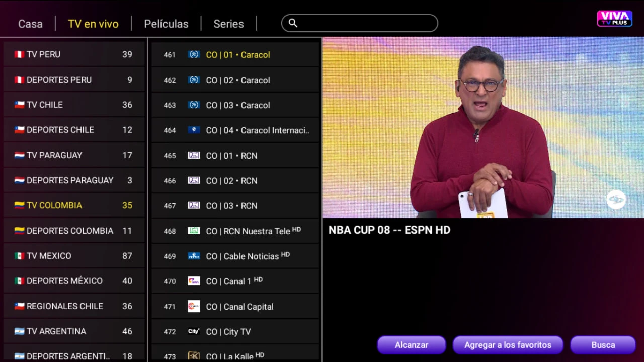Focus the search input field
The image size is (644, 362).
pos(360,23)
